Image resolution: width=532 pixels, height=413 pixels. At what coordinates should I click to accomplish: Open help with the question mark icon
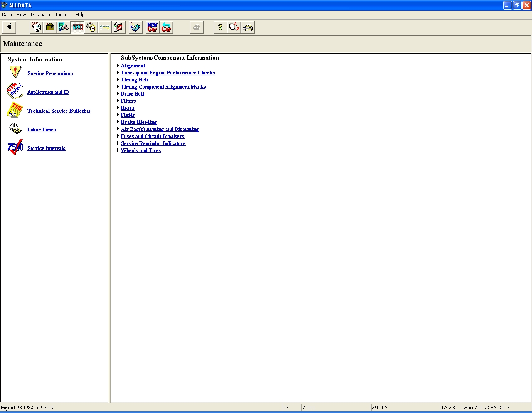(x=220, y=27)
